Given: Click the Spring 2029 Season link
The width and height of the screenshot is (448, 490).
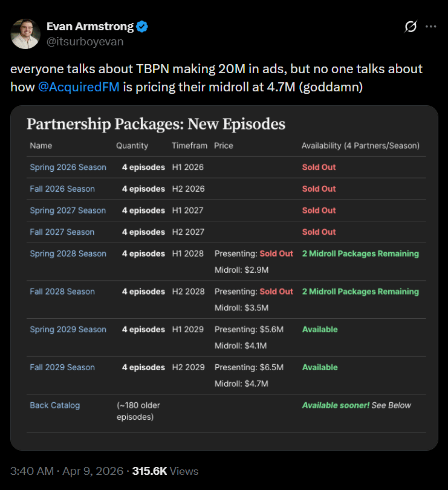Looking at the screenshot, I should click(x=68, y=330).
